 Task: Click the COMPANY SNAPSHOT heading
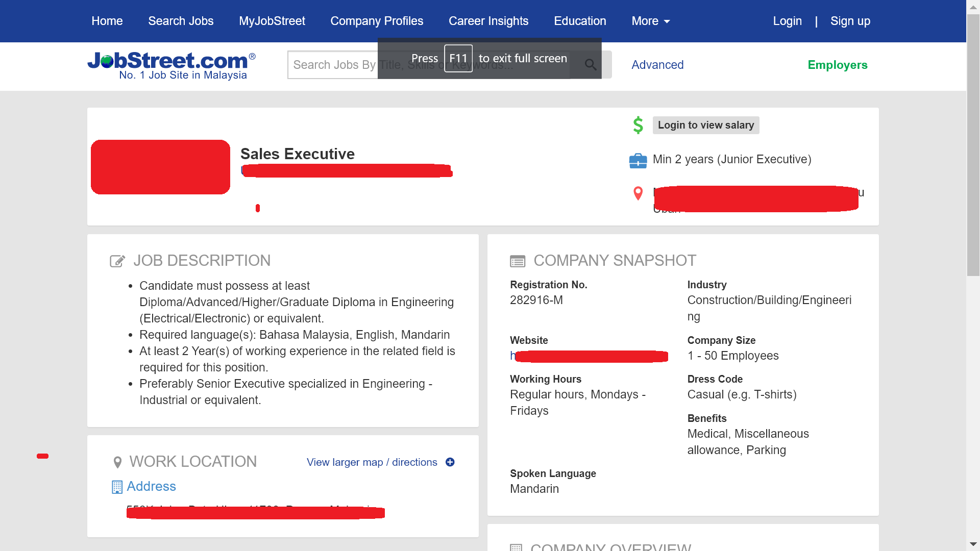(x=615, y=261)
